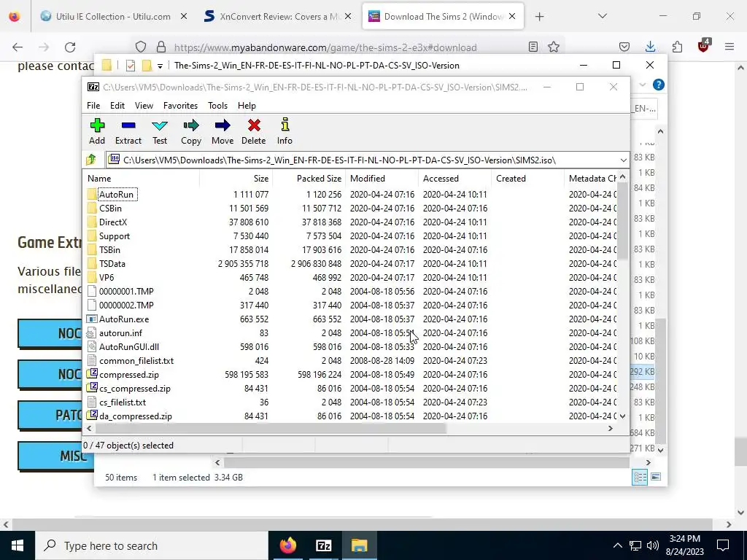Screen dimensions: 747x560
Task: Select the autorun.inf file icon
Action: tap(92, 332)
